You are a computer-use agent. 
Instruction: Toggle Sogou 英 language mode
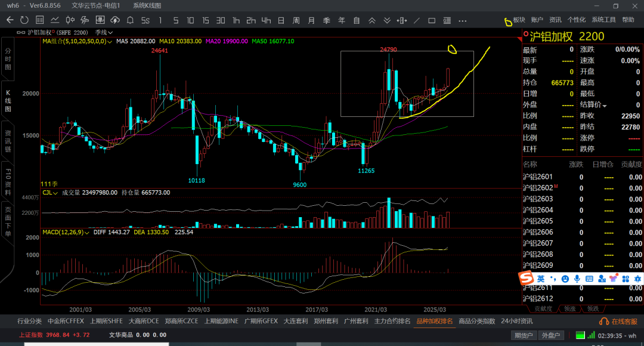(541, 279)
